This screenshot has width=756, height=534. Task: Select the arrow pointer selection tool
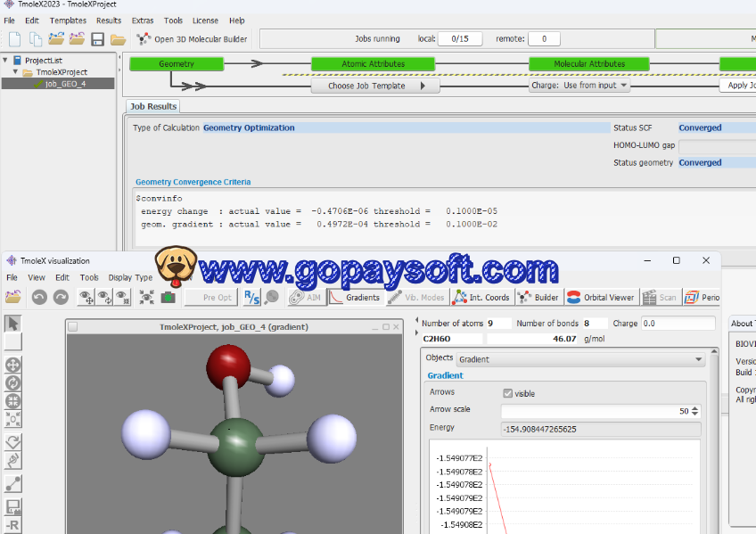click(13, 324)
